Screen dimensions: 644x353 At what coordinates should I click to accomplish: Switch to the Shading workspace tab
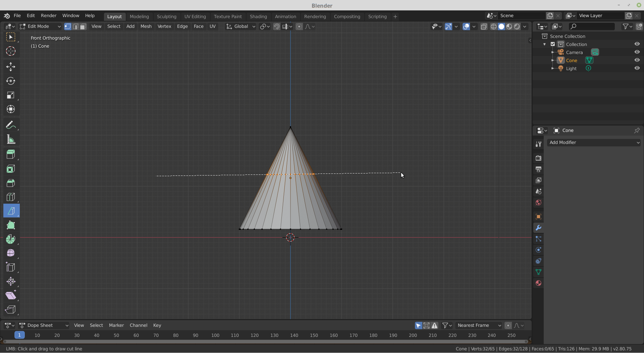click(x=258, y=16)
